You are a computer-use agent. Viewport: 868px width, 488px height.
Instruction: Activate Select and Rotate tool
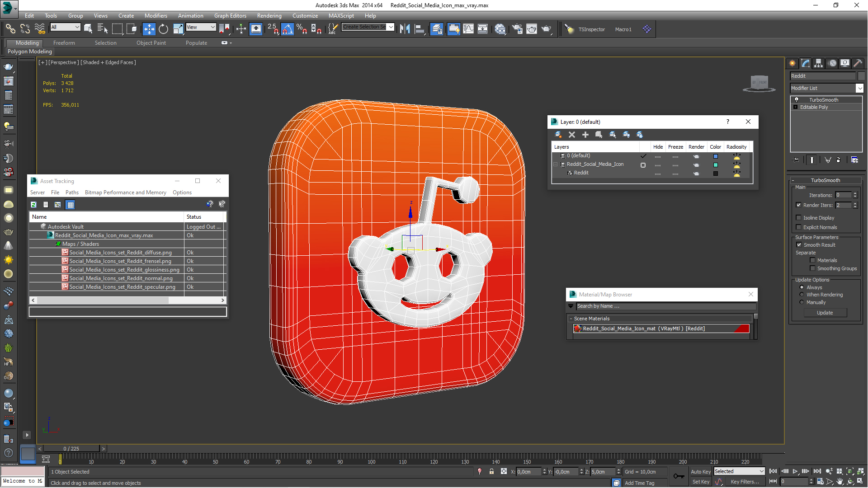(x=163, y=29)
